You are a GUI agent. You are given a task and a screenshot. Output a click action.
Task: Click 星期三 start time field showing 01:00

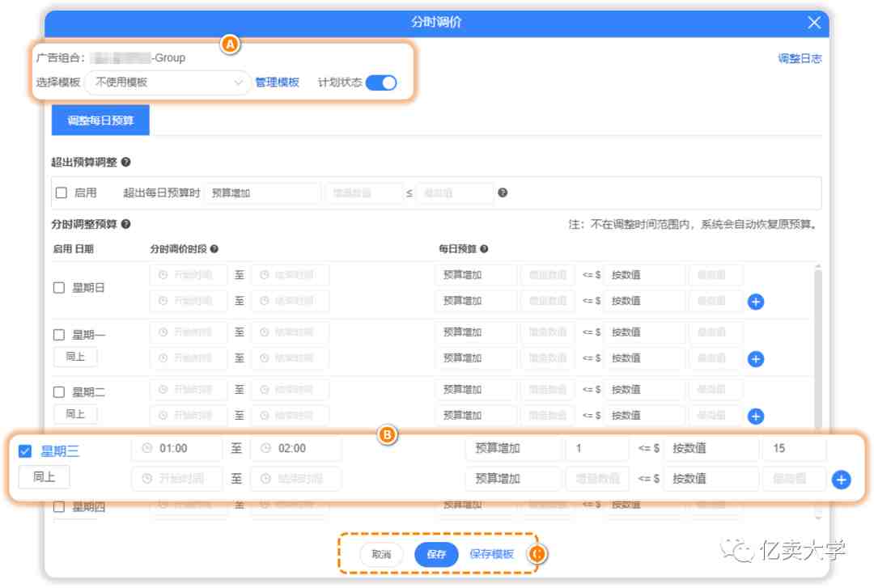pyautogui.click(x=176, y=448)
